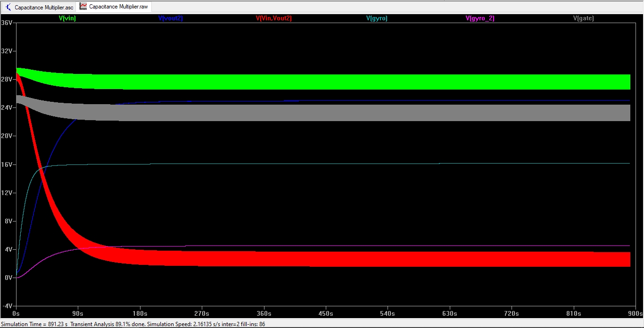Screen dimensions: 644x328
Task: Click the 24V vertical axis label
Action: click(7, 107)
